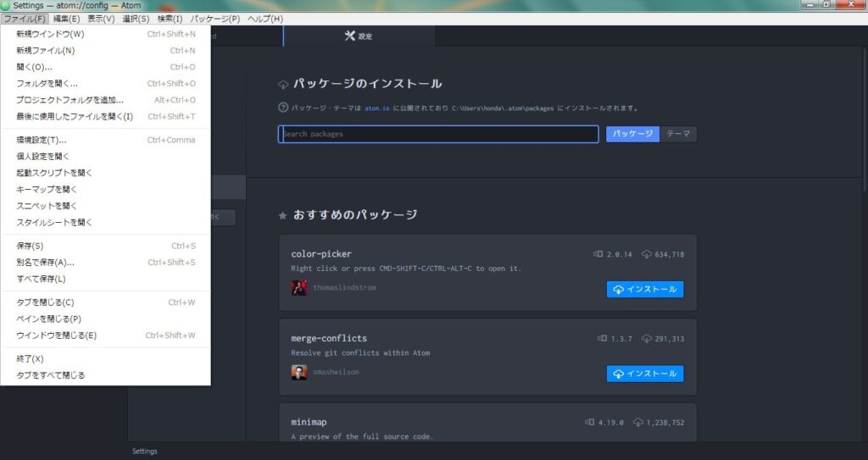The image size is (868, 460).
Task: Click the packages path C:\Users\honda\.atom\packages
Action: tap(503, 108)
